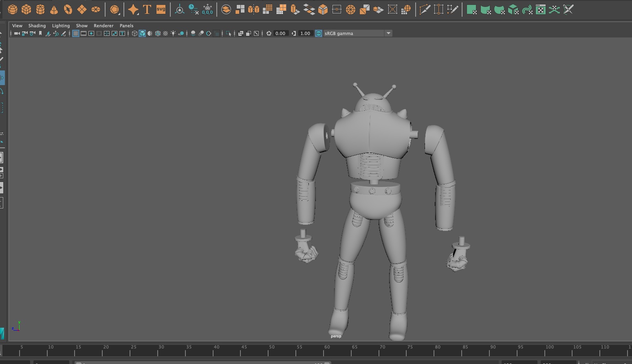Click the spherical UV mapping green icon
This screenshot has height=364, width=632.
[499, 9]
